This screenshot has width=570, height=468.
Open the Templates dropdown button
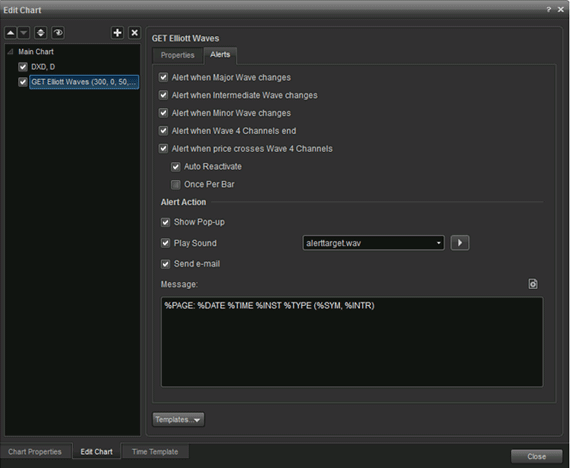tap(178, 420)
